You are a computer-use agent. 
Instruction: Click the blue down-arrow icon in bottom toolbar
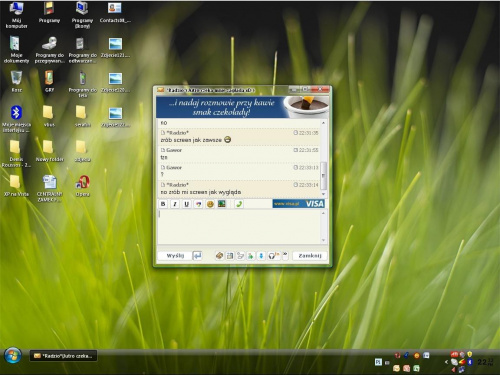[261, 256]
